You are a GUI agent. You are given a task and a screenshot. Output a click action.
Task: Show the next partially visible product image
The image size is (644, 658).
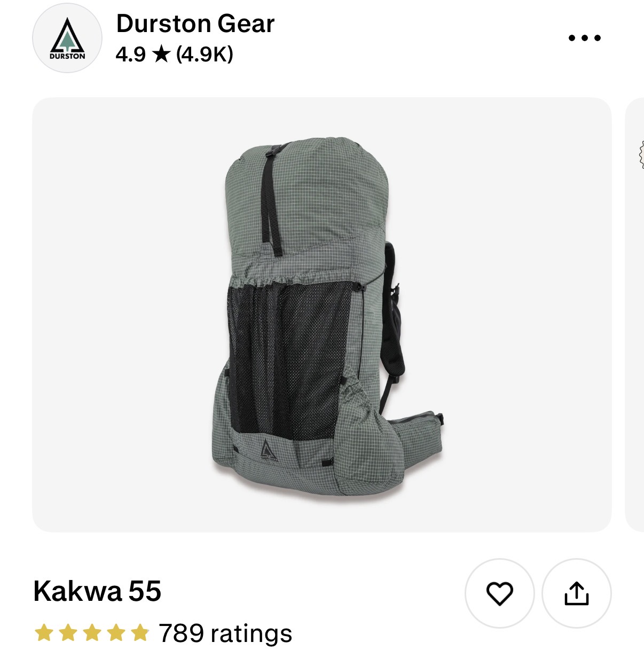click(x=634, y=315)
